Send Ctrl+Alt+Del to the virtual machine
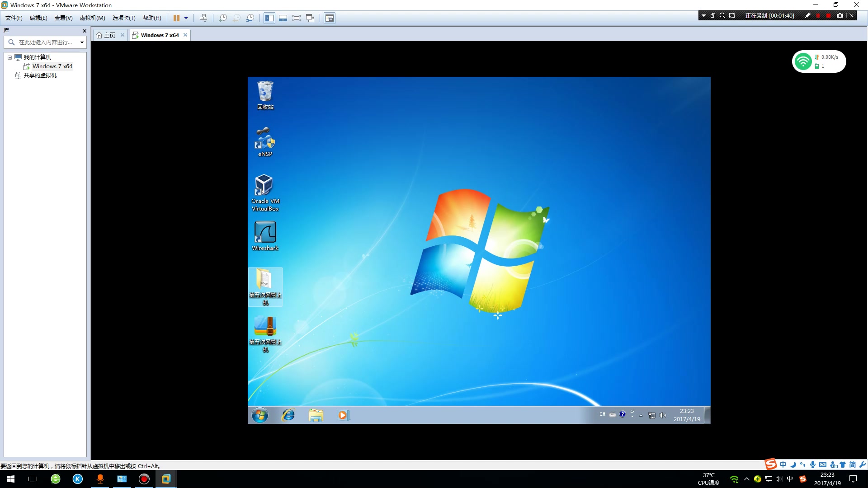The height and width of the screenshot is (488, 868). [203, 18]
